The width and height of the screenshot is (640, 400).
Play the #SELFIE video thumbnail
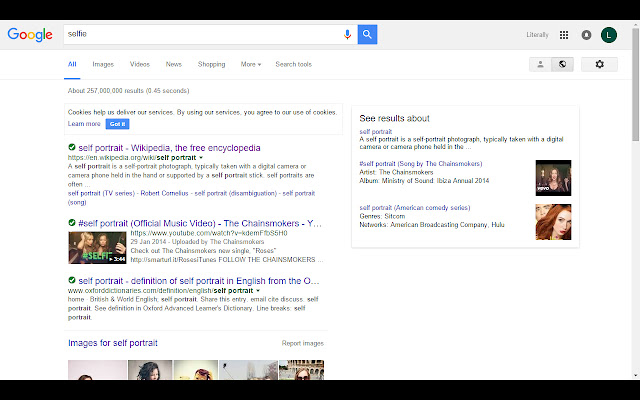pos(97,247)
